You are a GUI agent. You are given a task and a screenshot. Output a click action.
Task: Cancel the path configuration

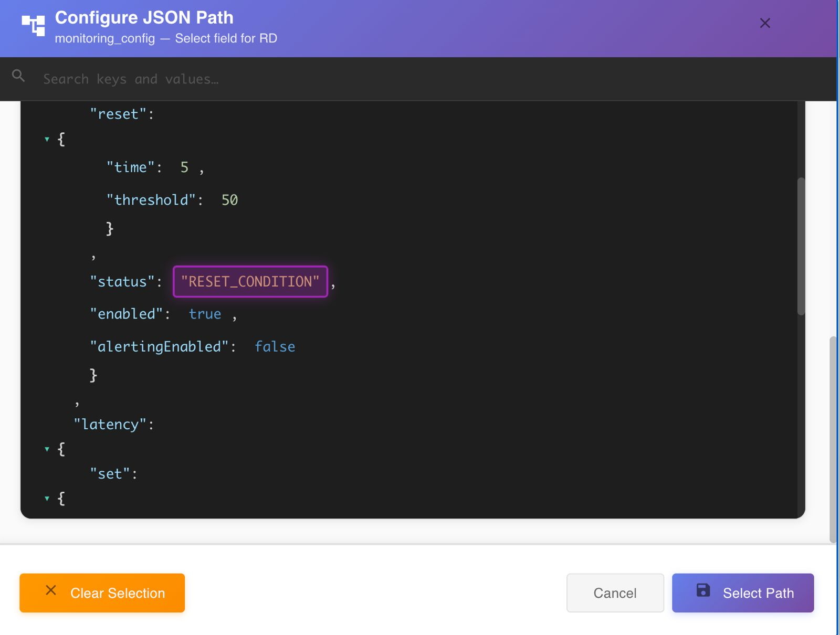click(615, 593)
